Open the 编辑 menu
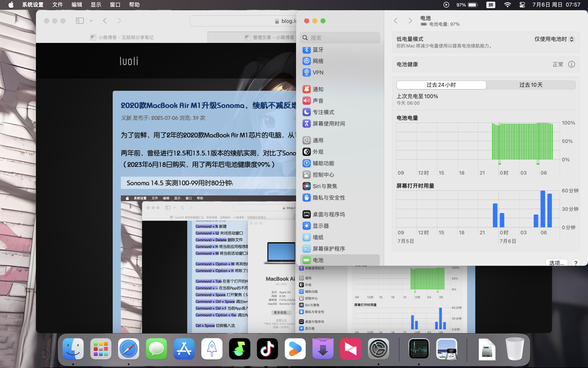Viewport: 588px width, 368px height. point(77,5)
